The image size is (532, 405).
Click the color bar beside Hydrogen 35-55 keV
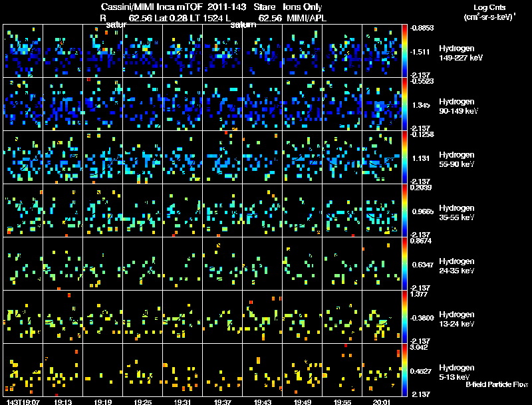coord(404,211)
